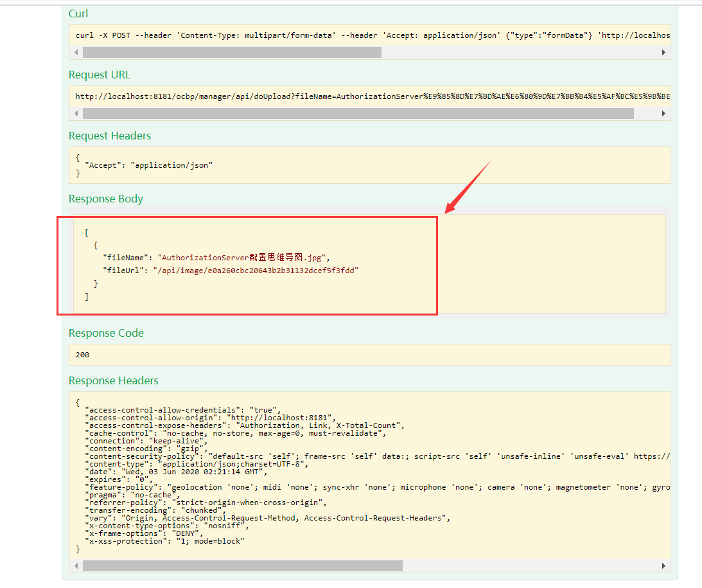The width and height of the screenshot is (702, 588).
Task: Click right scroll arrow under Curl box
Action: [x=663, y=53]
